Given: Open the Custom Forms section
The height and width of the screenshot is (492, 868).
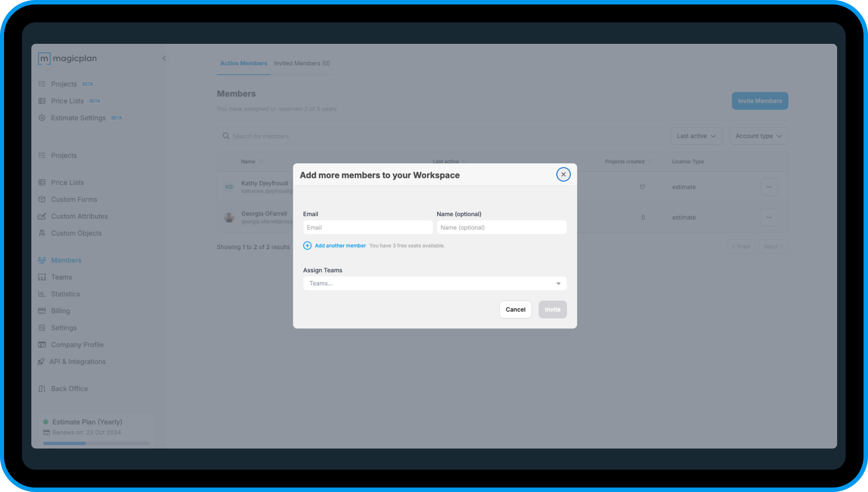Looking at the screenshot, I should point(73,199).
